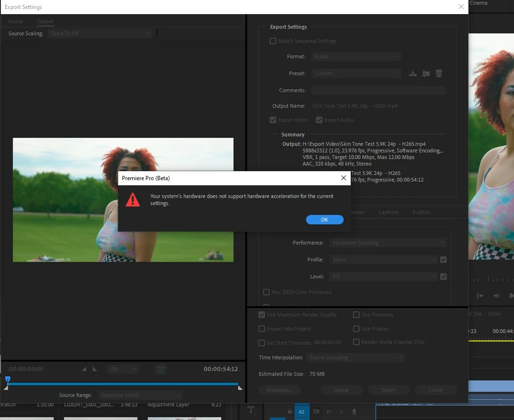Open the Publish tab
Image resolution: width=514 pixels, height=420 pixels.
click(421, 212)
